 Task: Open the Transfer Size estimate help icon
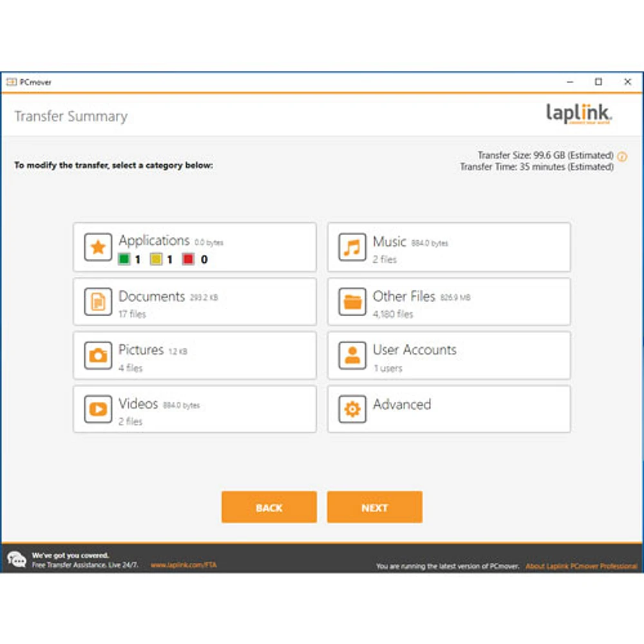point(622,155)
